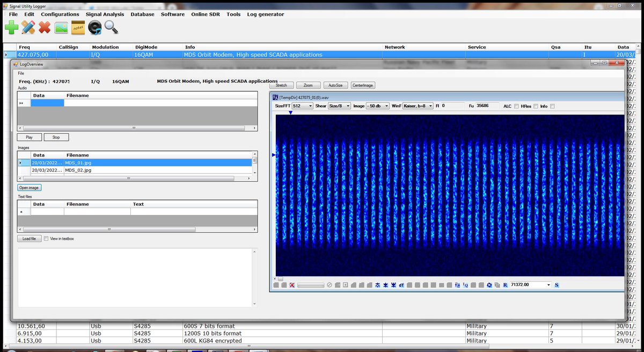Select the MDS_01.jpg image row
Screen dimensions: 644x352
tap(135, 162)
